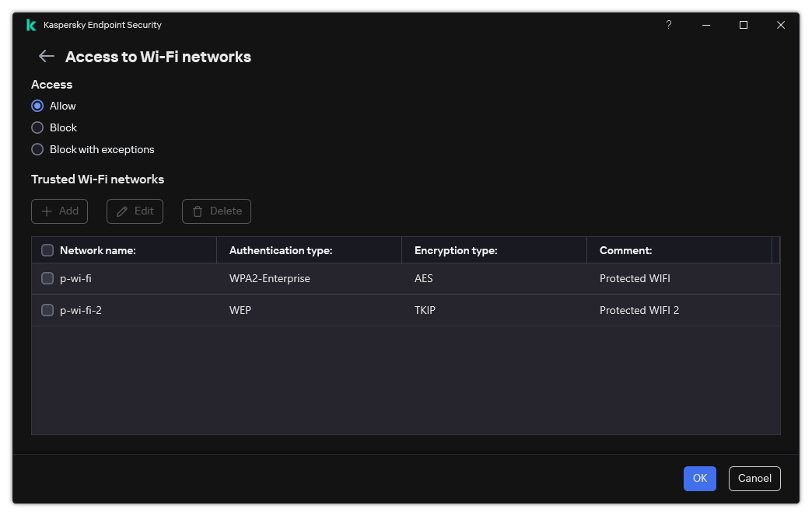Image resolution: width=812 pixels, height=516 pixels.
Task: Add a new trusted Wi-Fi network
Action: coord(59,211)
